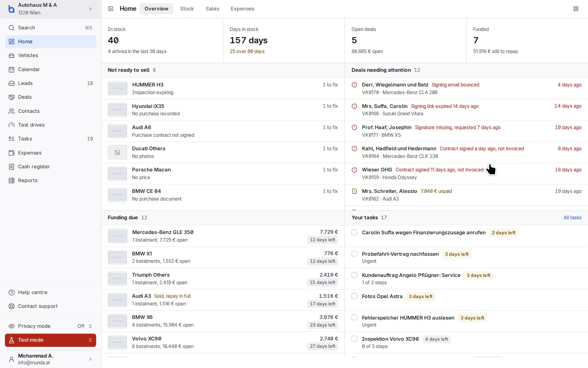Open dashboard layout grid icon at top right
588x368 pixels.
coord(576,9)
